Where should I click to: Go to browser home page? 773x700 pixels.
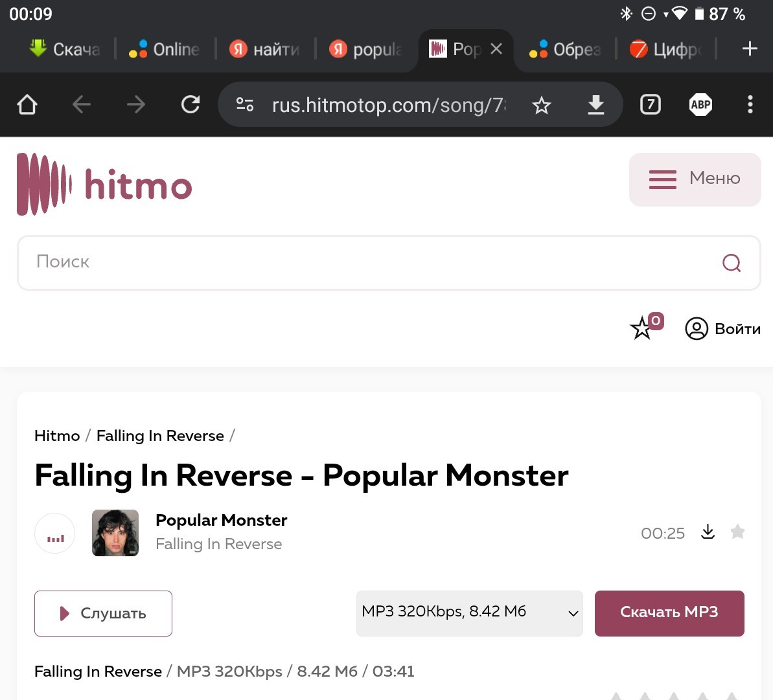tap(27, 104)
